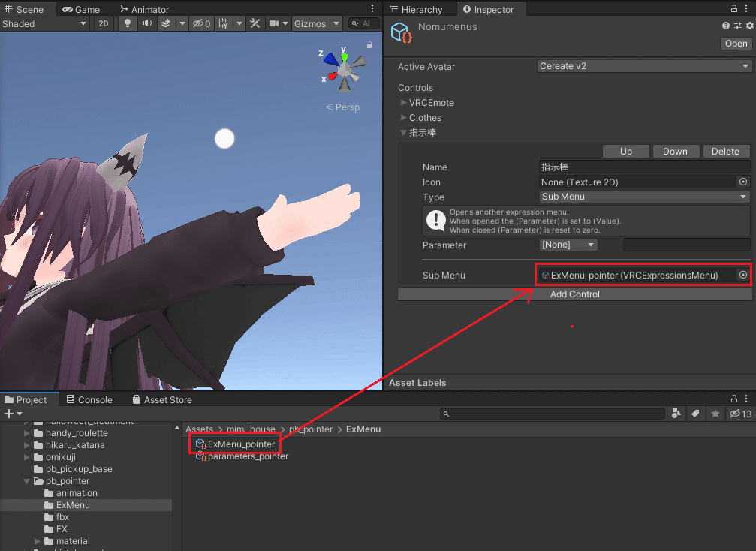Open Active Avatar dropdown Cereate v2
The image size is (756, 551).
point(644,66)
